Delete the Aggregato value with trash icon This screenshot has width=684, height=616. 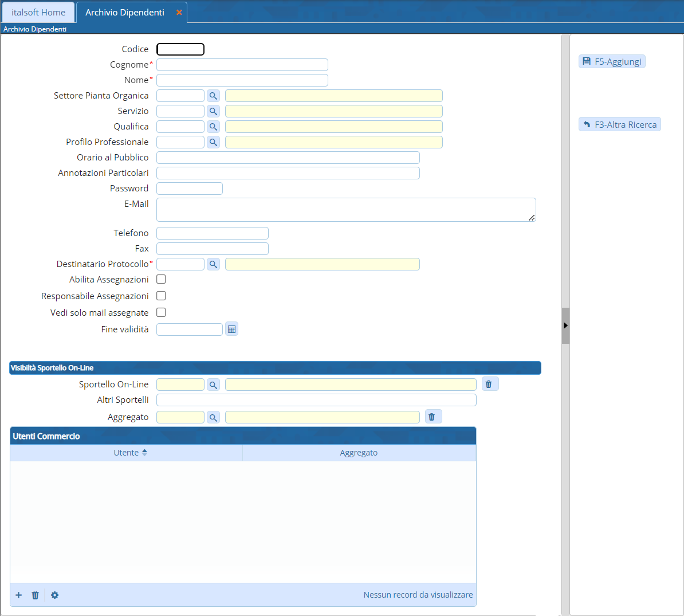[433, 417]
